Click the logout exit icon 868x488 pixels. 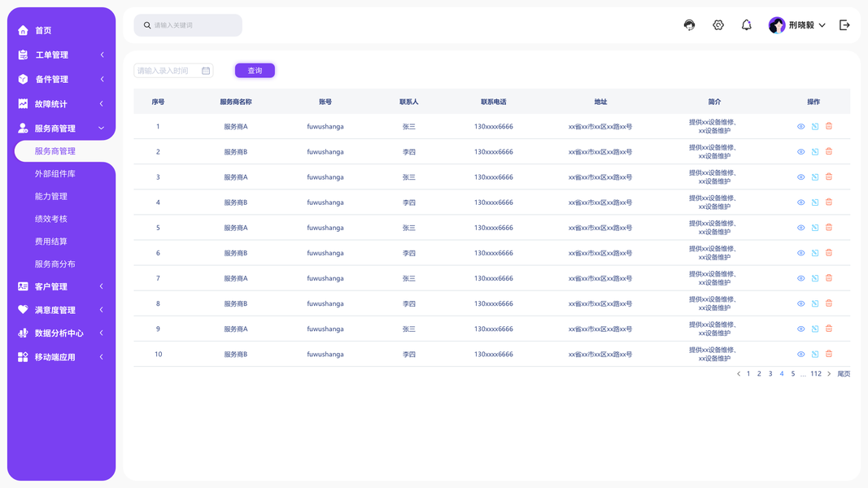[844, 25]
